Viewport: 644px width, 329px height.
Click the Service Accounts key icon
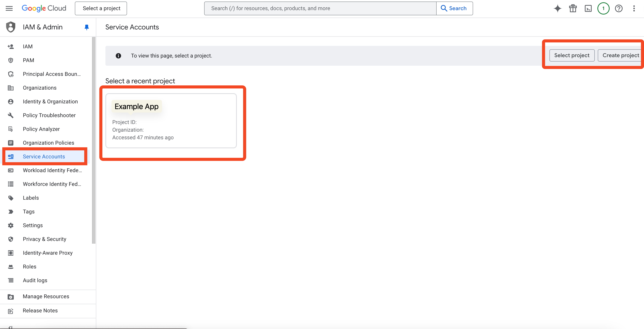11,156
